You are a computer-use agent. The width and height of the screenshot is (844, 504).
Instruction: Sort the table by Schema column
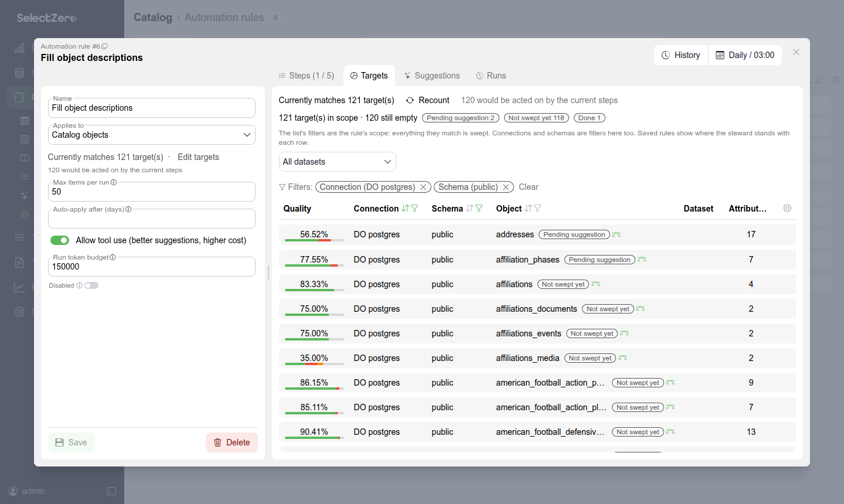click(x=470, y=209)
